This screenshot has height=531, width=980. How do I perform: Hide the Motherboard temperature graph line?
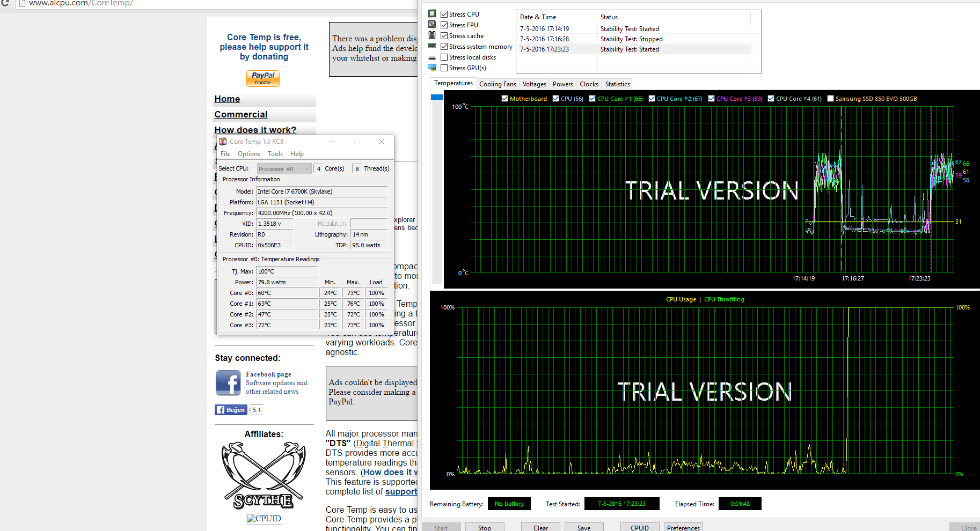click(504, 99)
